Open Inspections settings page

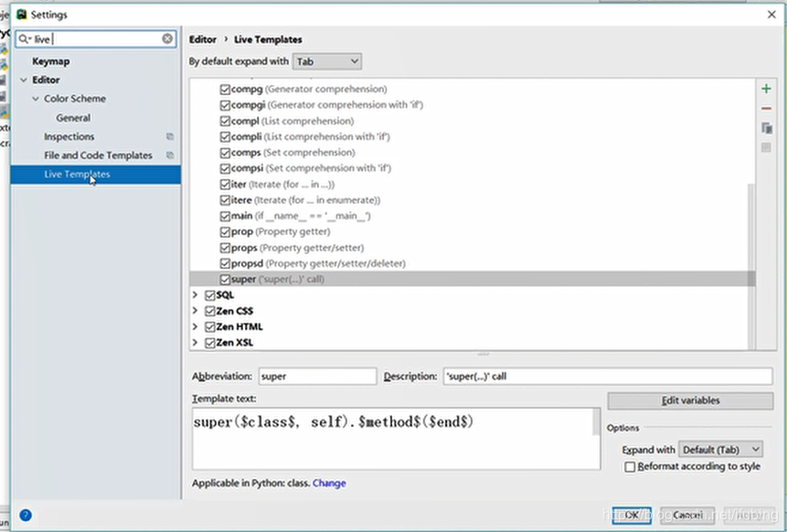(x=69, y=136)
